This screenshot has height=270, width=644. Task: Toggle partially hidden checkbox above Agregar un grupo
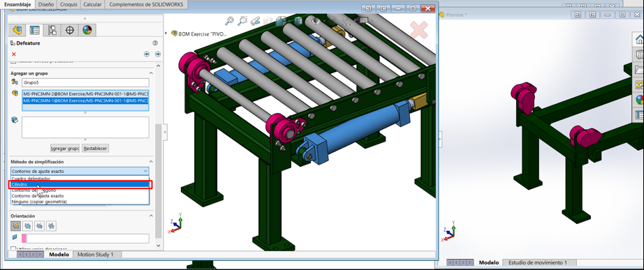[13, 62]
